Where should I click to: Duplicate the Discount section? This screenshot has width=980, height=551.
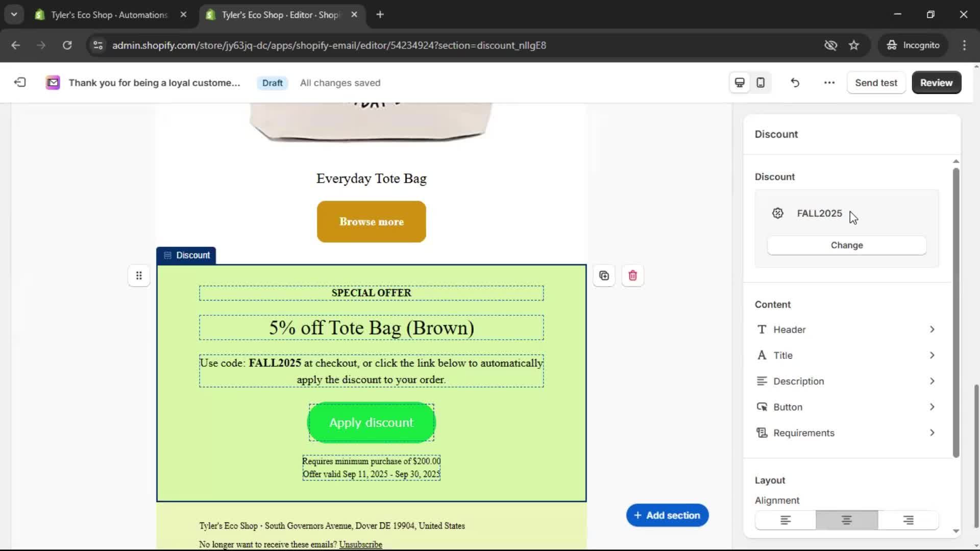(x=604, y=275)
